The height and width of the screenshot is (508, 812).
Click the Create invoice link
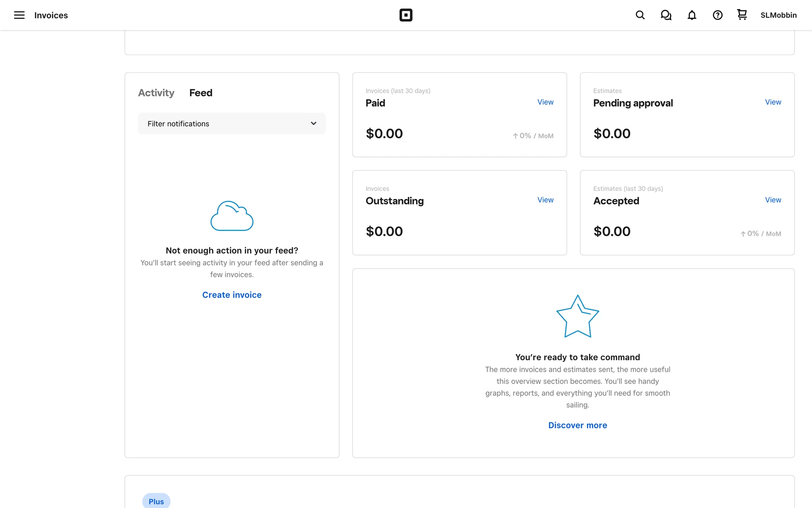232,295
